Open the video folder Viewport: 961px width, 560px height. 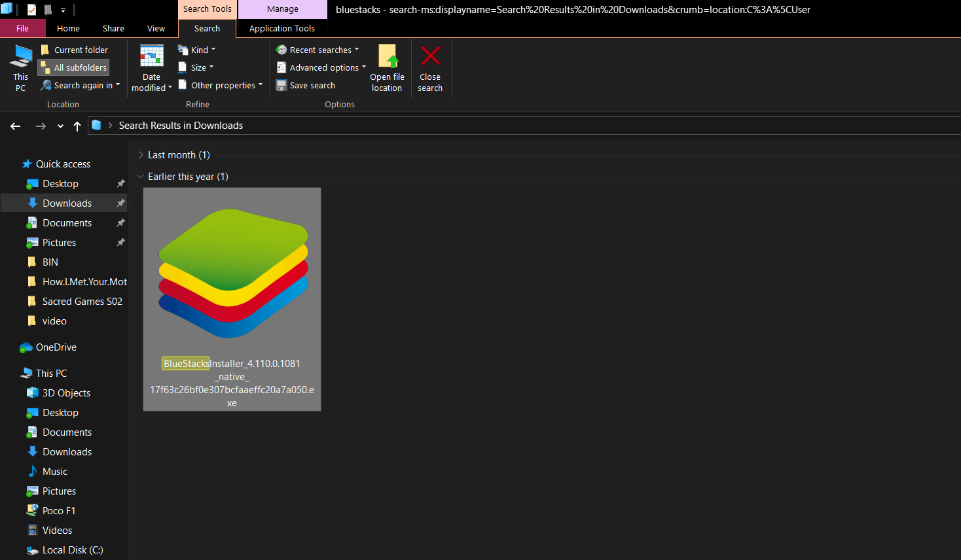(x=54, y=321)
